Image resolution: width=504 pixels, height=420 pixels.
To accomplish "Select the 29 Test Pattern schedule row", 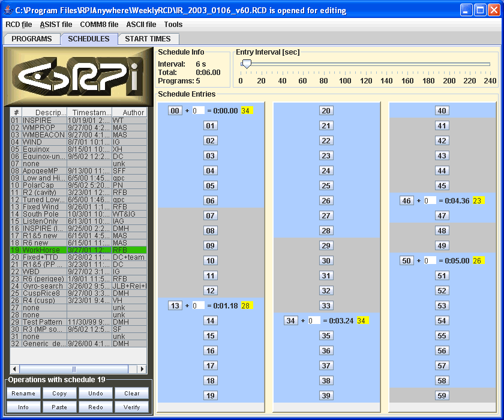I will pyautogui.click(x=79, y=322).
